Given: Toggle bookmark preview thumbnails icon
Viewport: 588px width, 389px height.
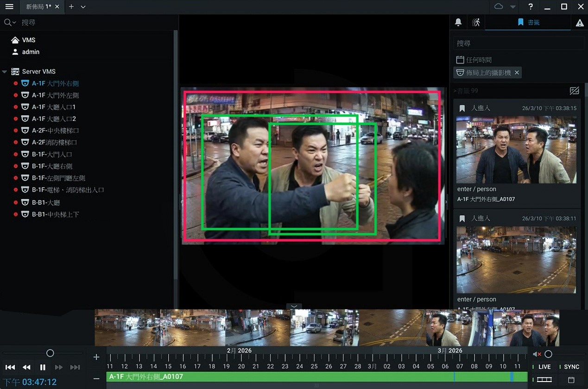Looking at the screenshot, I should click(x=574, y=91).
